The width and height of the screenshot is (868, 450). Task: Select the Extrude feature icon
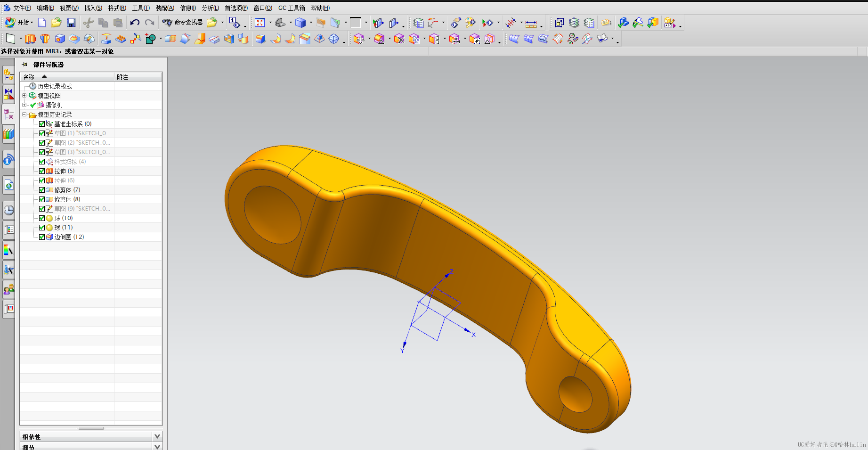click(31, 39)
